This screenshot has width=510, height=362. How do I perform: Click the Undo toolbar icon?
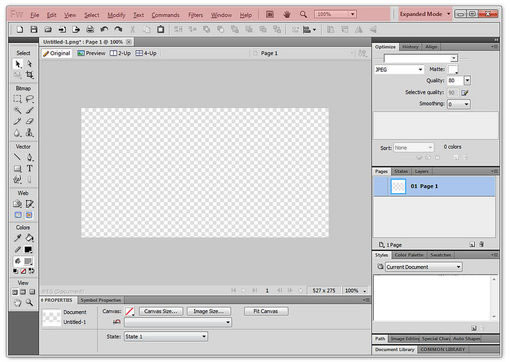(x=104, y=29)
